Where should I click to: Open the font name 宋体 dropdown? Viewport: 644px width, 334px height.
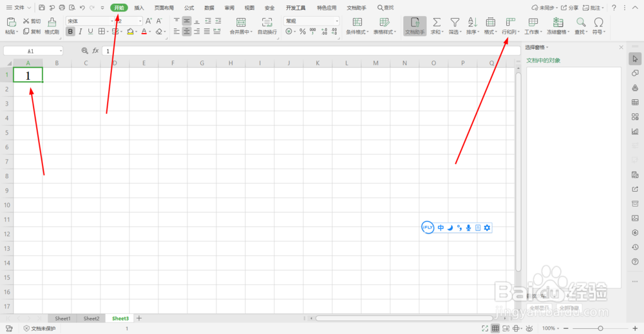pyautogui.click(x=111, y=21)
